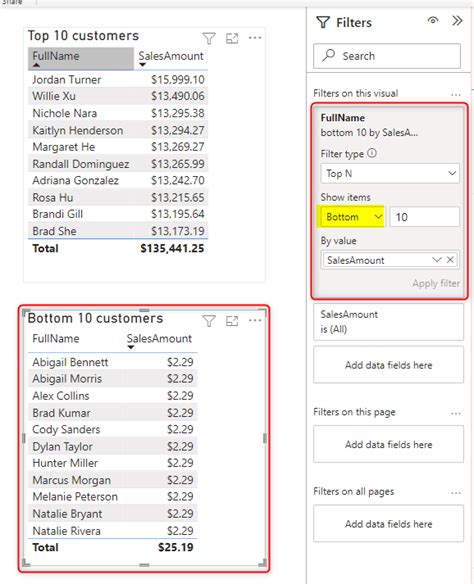Select Hunter Miller row

[x=112, y=463]
